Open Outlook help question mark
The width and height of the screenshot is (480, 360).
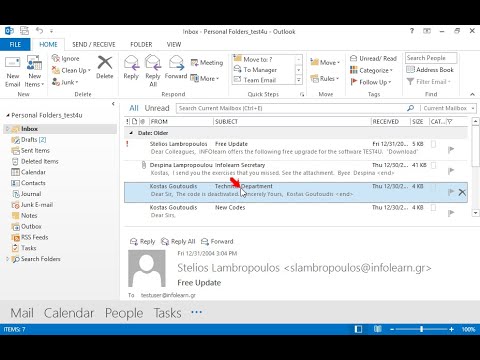pos(412,31)
